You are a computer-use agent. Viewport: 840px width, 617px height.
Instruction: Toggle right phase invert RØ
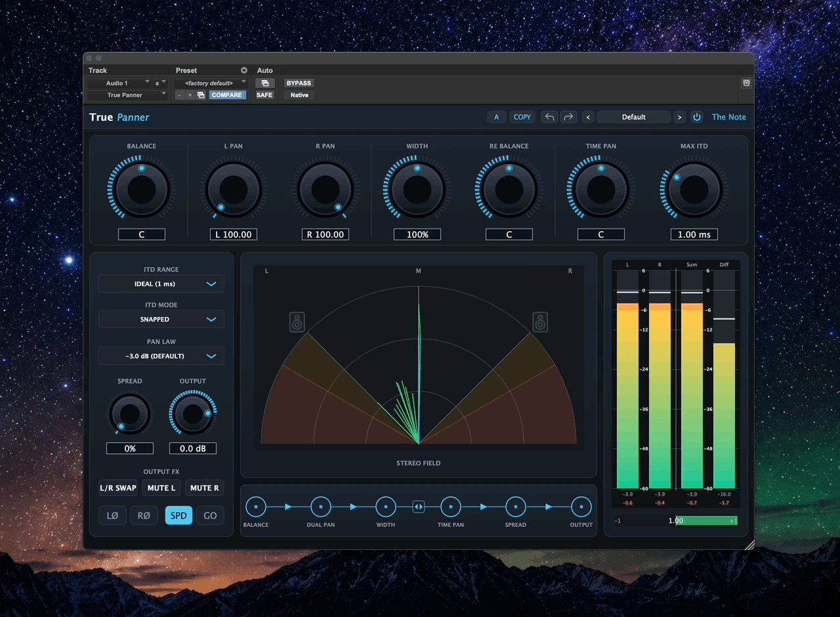click(144, 515)
